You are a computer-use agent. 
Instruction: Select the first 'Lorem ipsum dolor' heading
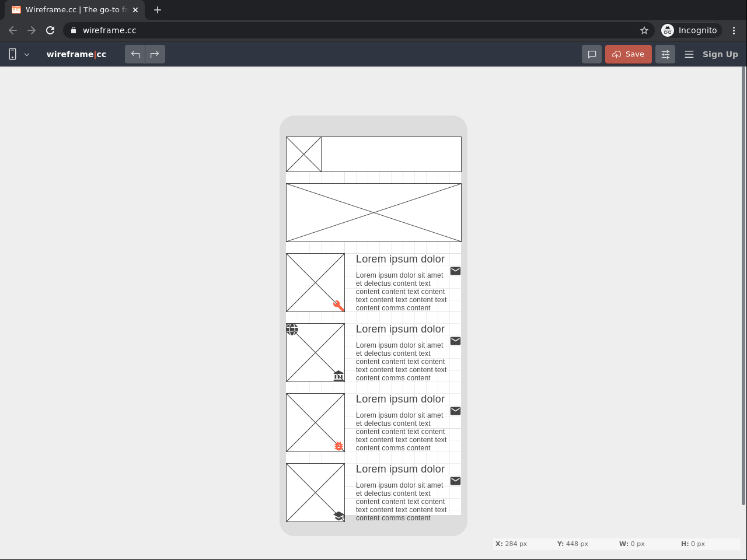[x=400, y=259]
